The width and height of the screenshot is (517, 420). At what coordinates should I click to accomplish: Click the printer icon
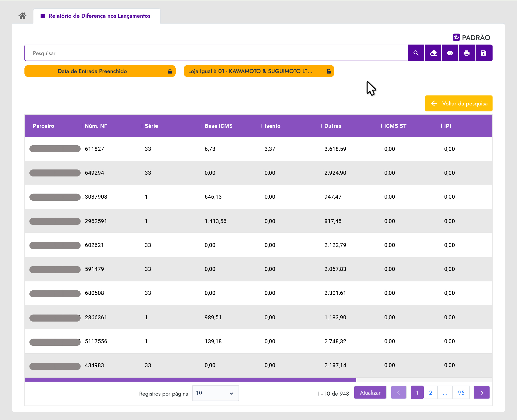pyautogui.click(x=467, y=53)
